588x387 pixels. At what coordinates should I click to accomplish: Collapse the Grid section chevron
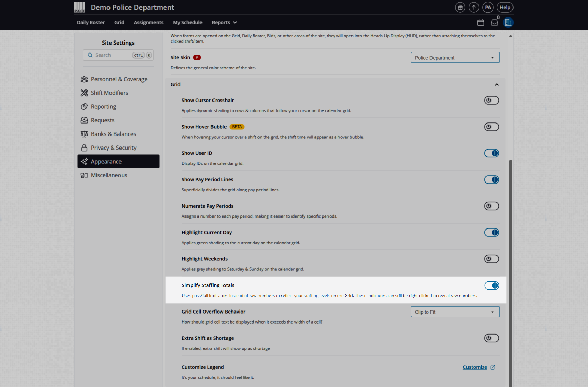coord(497,85)
